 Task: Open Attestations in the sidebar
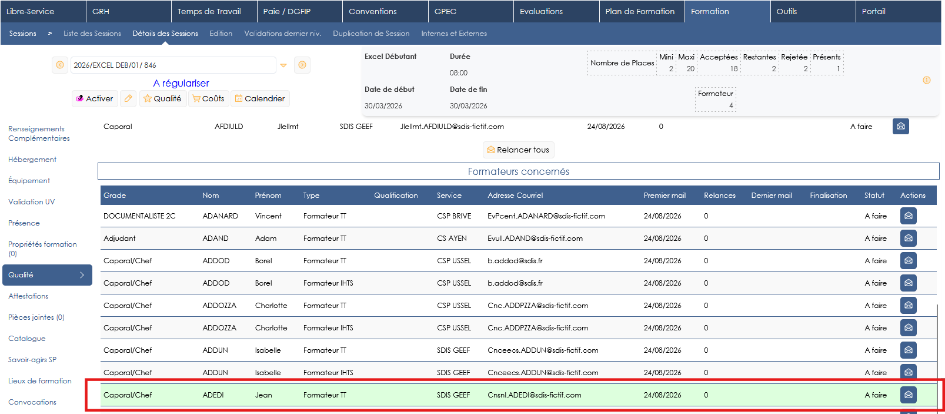28,296
